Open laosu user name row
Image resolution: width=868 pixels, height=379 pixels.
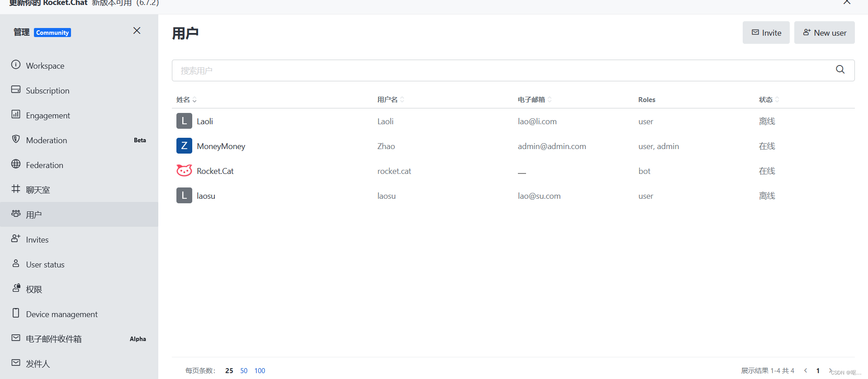[513, 196]
